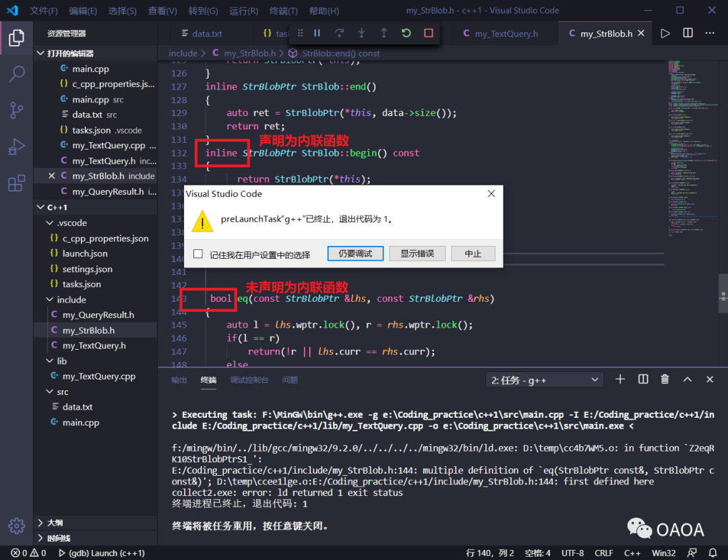Switch to the Output panel tab

click(x=179, y=380)
